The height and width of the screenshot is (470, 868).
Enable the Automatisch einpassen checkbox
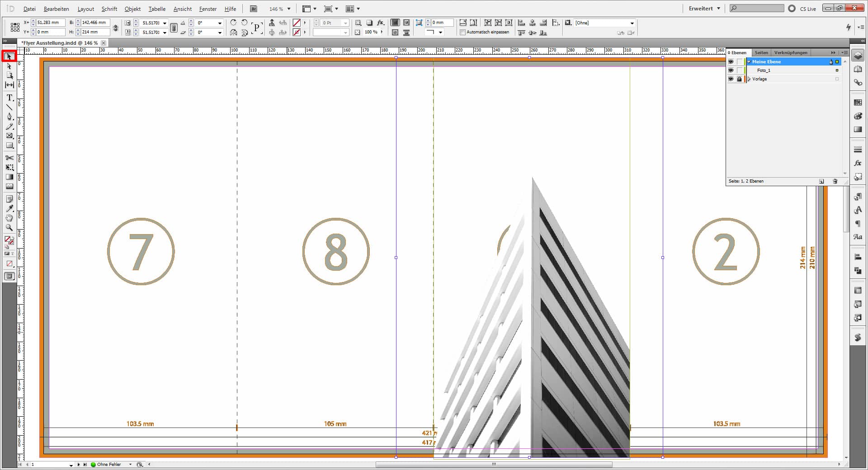462,32
